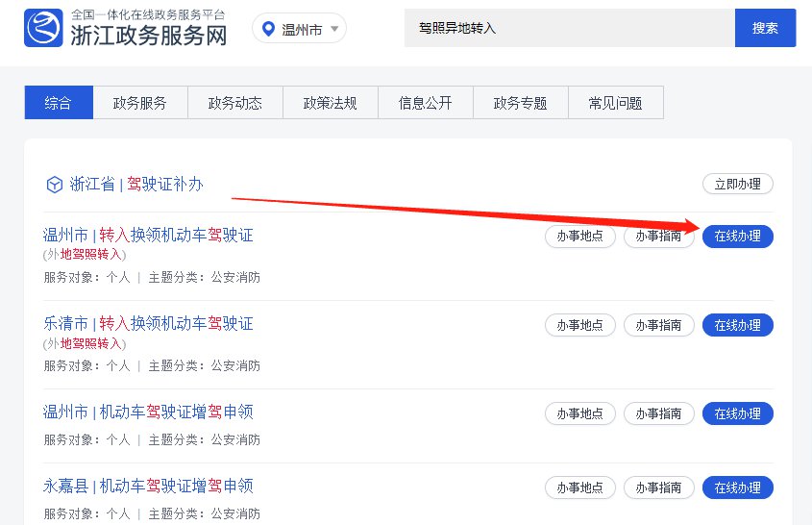Select the 综合 tab
Image resolution: width=812 pixels, height=525 pixels.
pyautogui.click(x=59, y=103)
